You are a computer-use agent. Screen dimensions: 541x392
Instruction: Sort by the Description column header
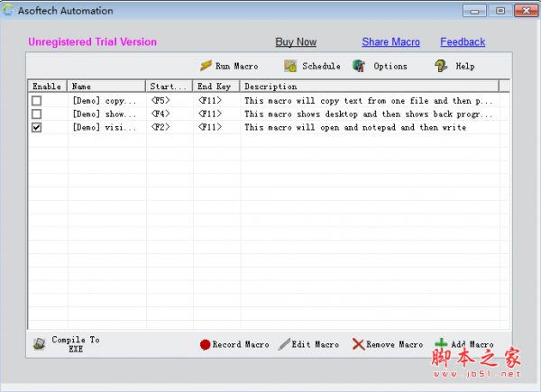[x=370, y=87]
